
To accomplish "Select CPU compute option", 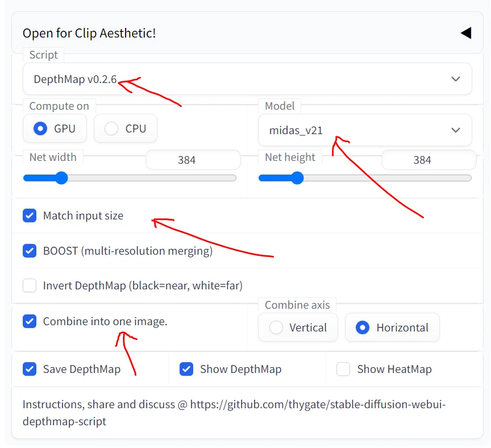I will (x=126, y=128).
